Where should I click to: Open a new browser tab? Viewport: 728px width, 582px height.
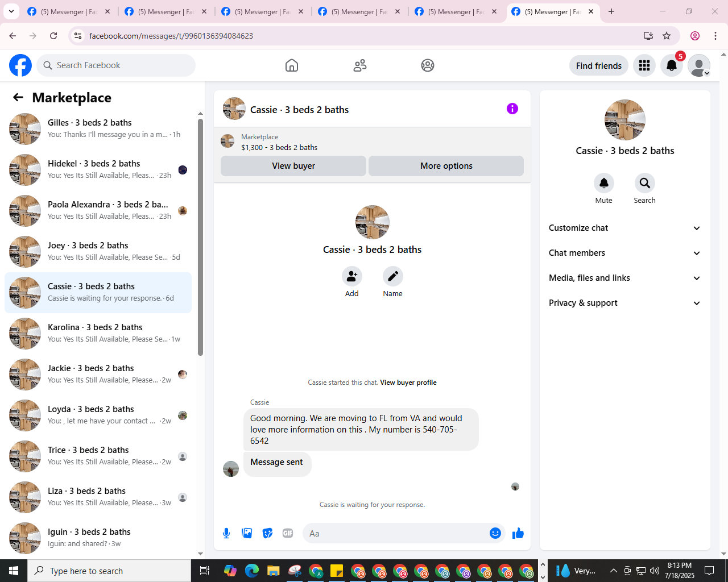[611, 11]
